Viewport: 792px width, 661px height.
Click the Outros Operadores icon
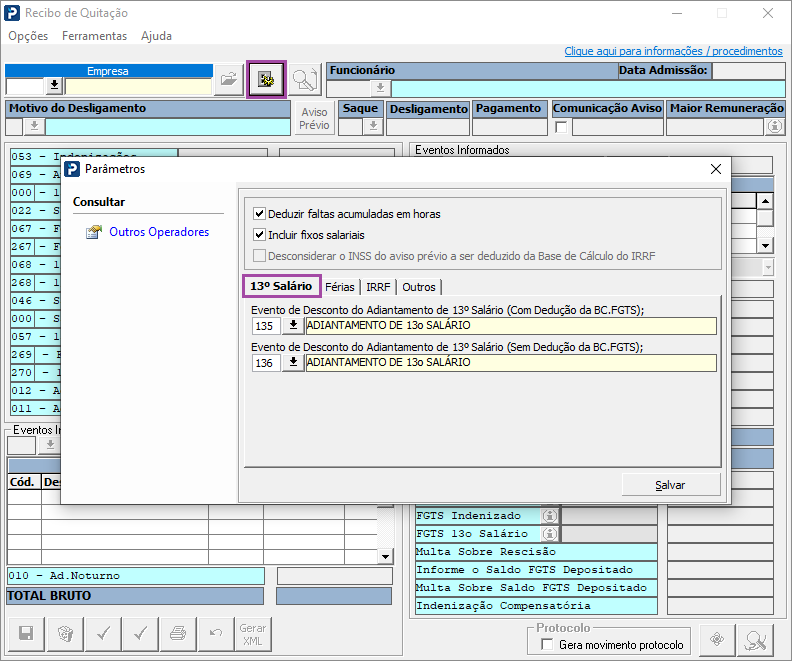(x=93, y=232)
